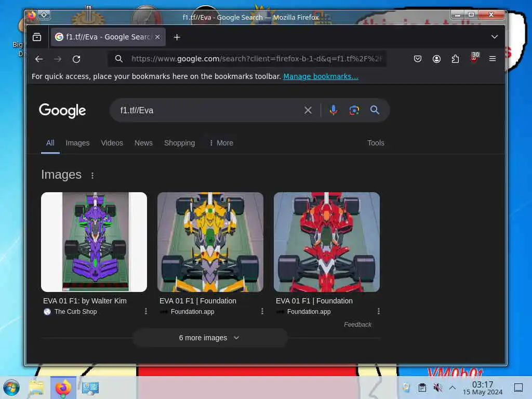Switch to the Shopping tab
Screen dimensions: 532x399
(x=179, y=143)
